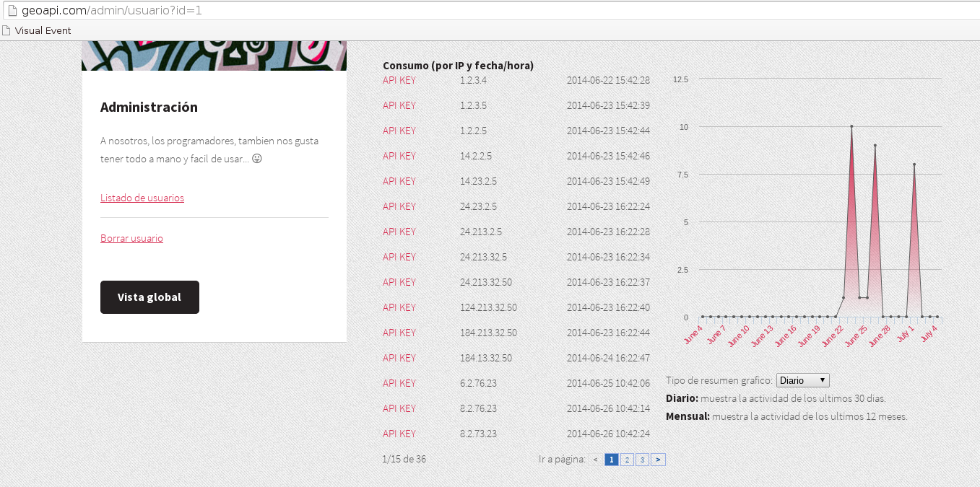Click the page icon beside the URL
980x487 pixels.
[11, 10]
